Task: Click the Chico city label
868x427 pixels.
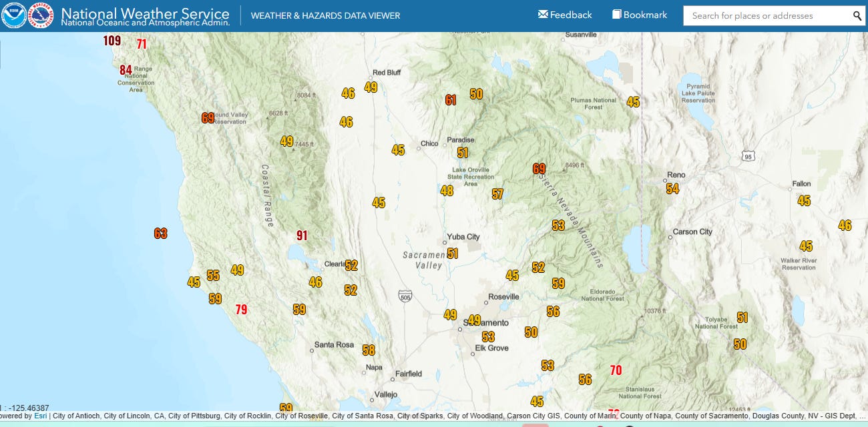Action: point(429,144)
